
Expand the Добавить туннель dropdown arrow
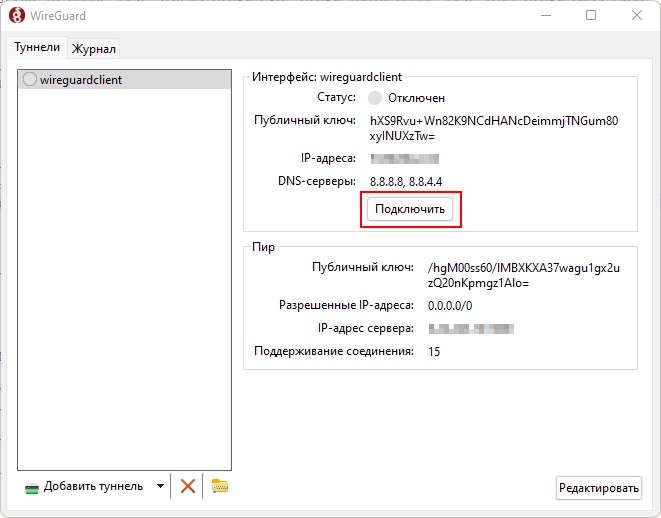click(x=160, y=486)
